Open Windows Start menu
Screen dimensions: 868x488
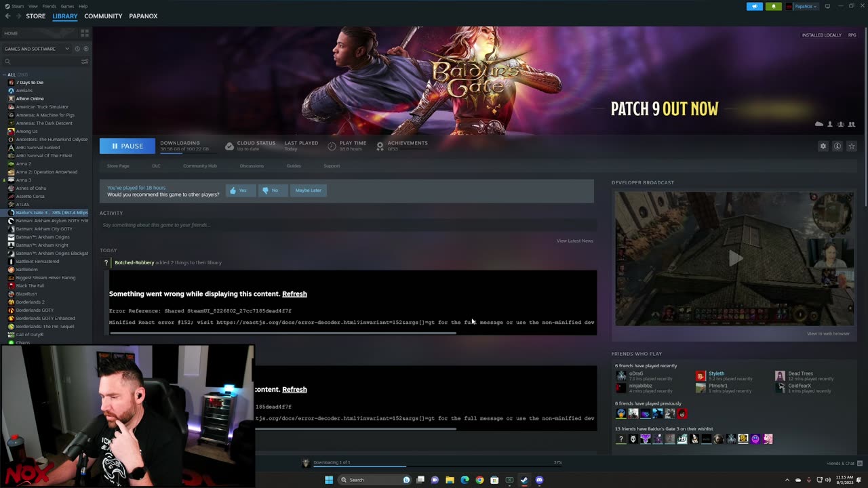coord(329,480)
